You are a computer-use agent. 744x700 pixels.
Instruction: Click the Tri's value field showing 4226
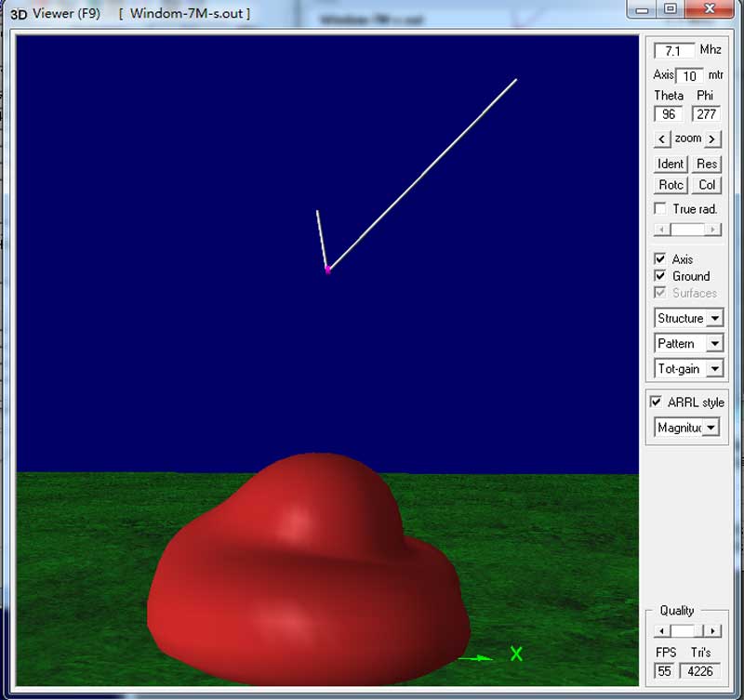[700, 671]
